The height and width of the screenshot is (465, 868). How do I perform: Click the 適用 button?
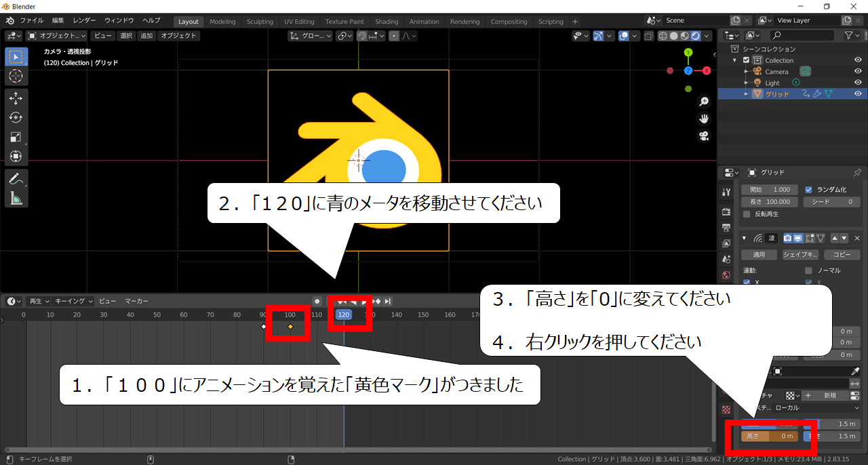(x=759, y=255)
